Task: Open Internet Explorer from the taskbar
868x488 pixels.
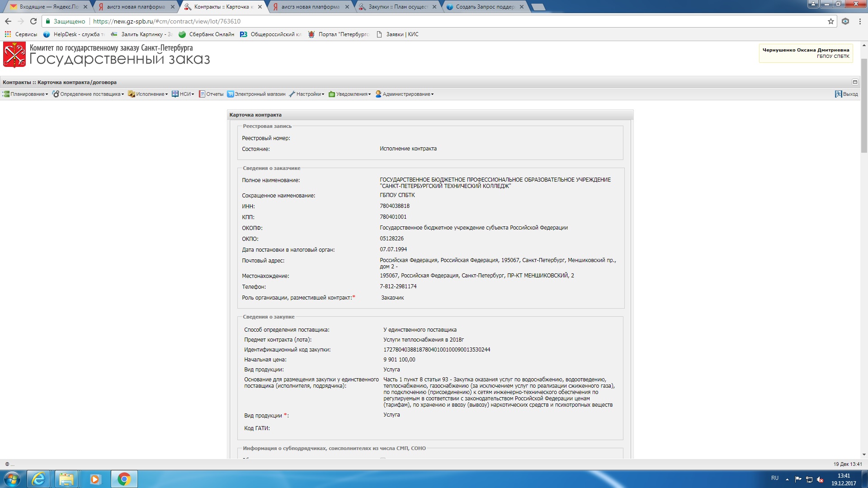Action: 39,479
